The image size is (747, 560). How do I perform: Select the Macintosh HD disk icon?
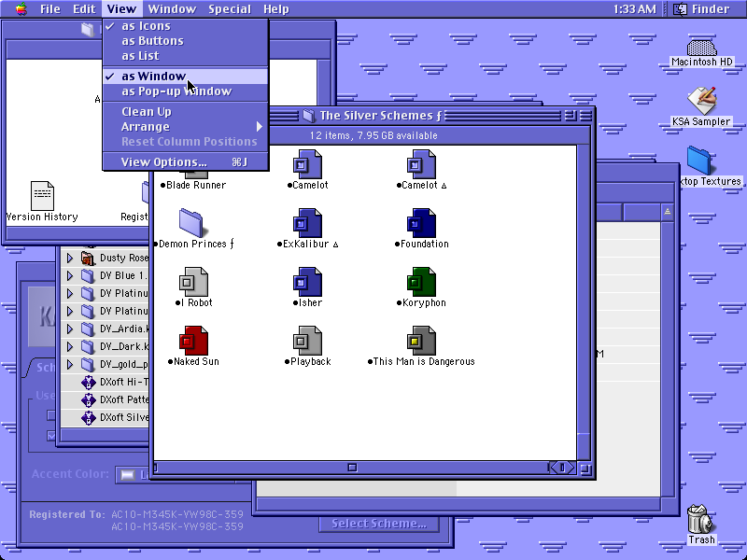coord(702,48)
